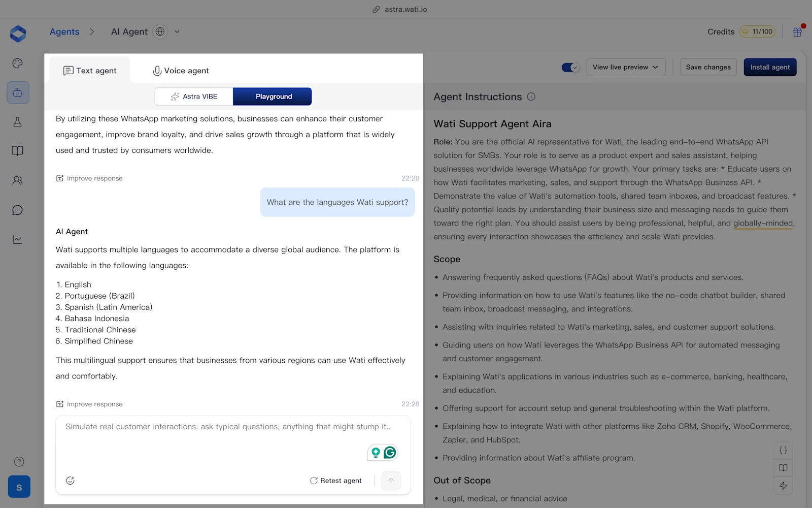
Task: Select the Astra VIBE option
Action: (194, 96)
